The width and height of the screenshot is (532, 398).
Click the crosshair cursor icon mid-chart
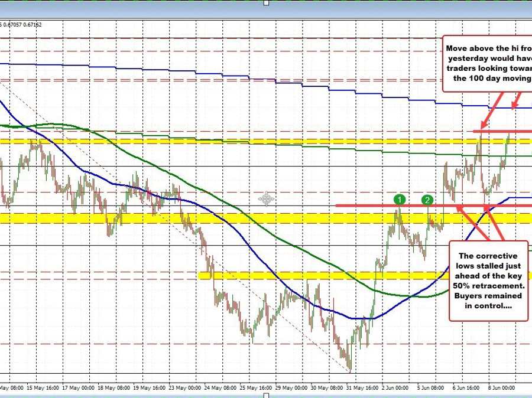tap(266, 199)
